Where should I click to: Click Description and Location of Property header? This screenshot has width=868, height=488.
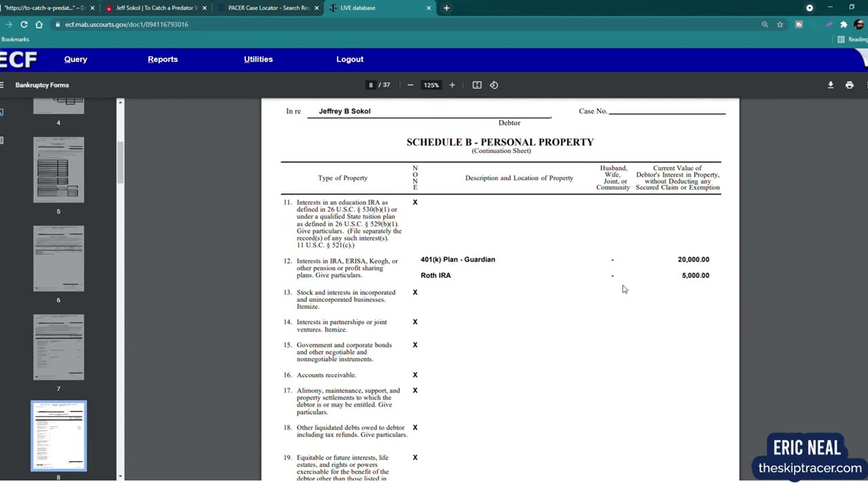tap(519, 178)
